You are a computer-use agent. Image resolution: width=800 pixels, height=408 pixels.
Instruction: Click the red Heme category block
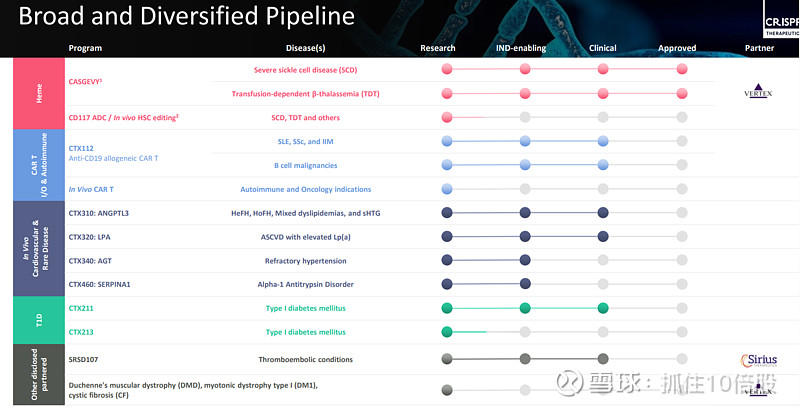tap(42, 93)
